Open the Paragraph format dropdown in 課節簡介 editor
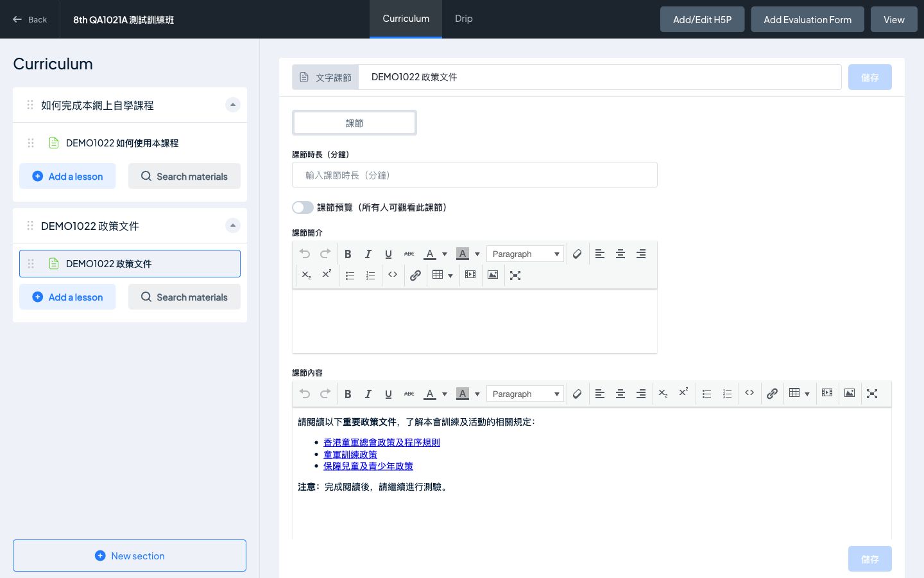Viewport: 924px width, 578px height. point(526,254)
